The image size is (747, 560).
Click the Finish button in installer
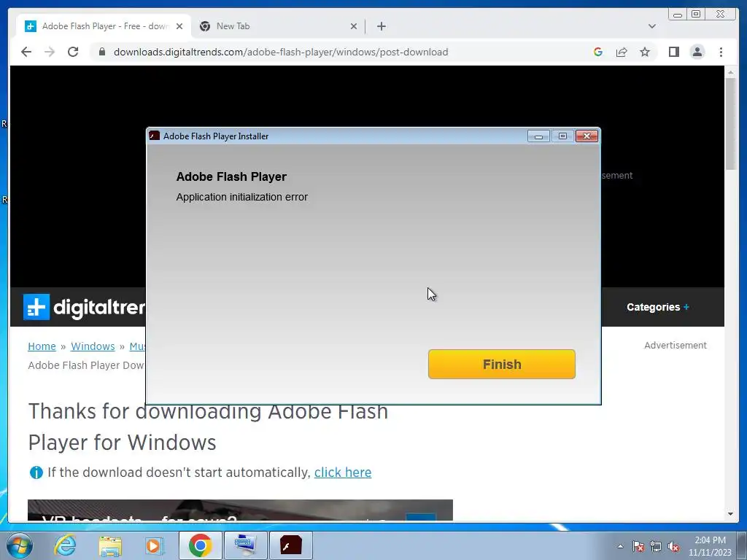502,365
